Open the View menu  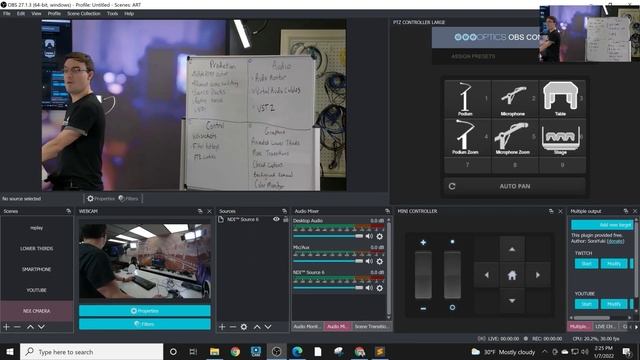point(36,13)
